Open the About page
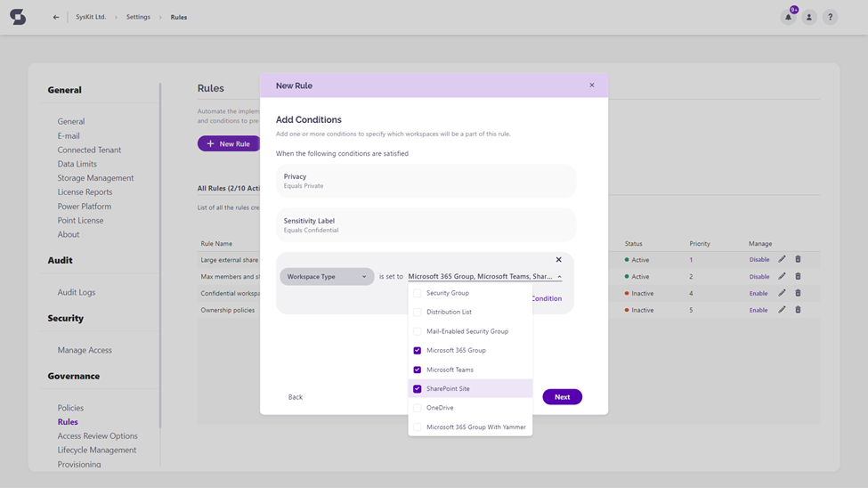 click(68, 234)
